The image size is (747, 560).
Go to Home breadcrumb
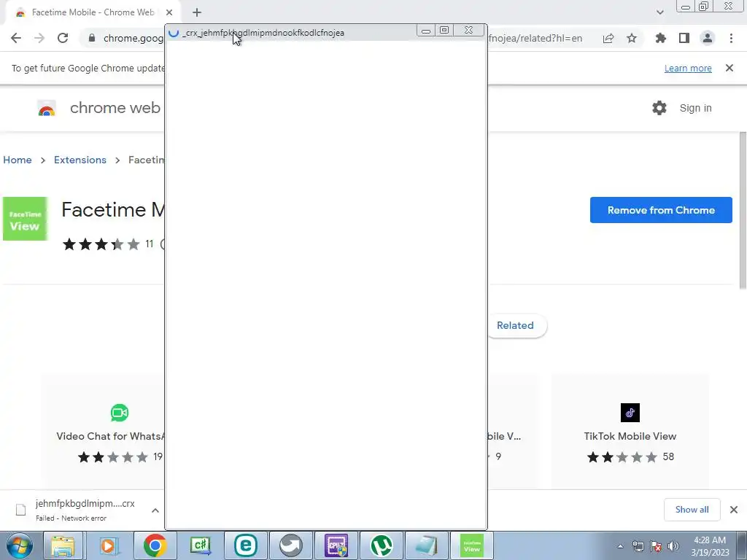click(x=18, y=160)
